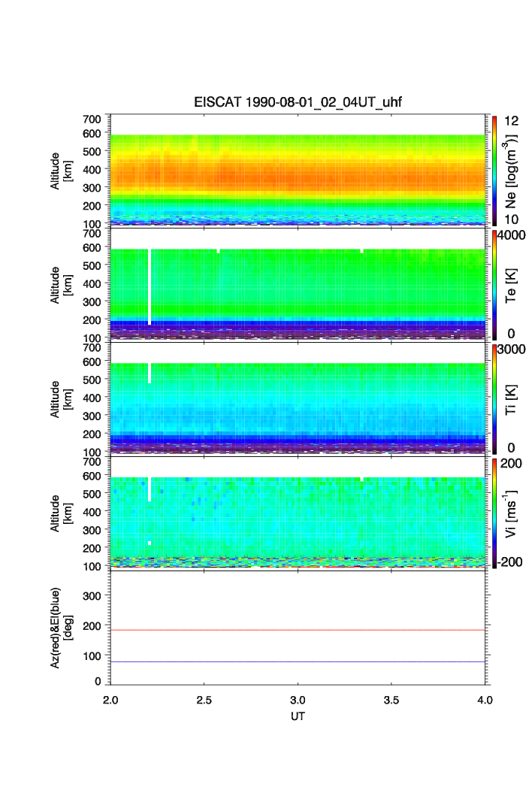Select the 2.0 tick label on UT axis
532x799 pixels.
point(110,699)
